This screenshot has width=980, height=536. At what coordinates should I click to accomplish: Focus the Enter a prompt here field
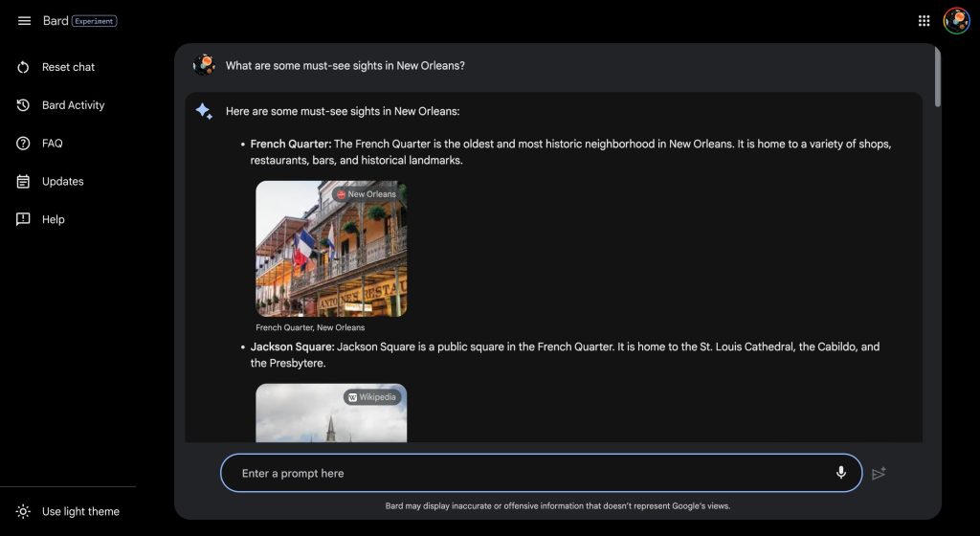point(526,473)
